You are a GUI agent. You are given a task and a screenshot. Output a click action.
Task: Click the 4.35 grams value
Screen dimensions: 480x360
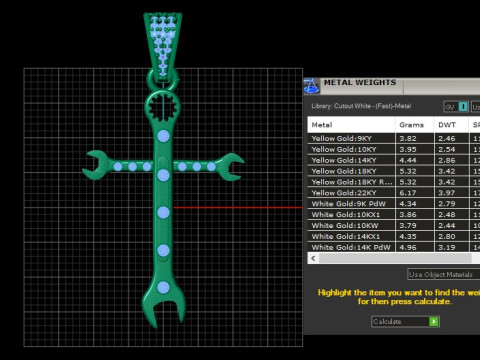[x=408, y=237]
